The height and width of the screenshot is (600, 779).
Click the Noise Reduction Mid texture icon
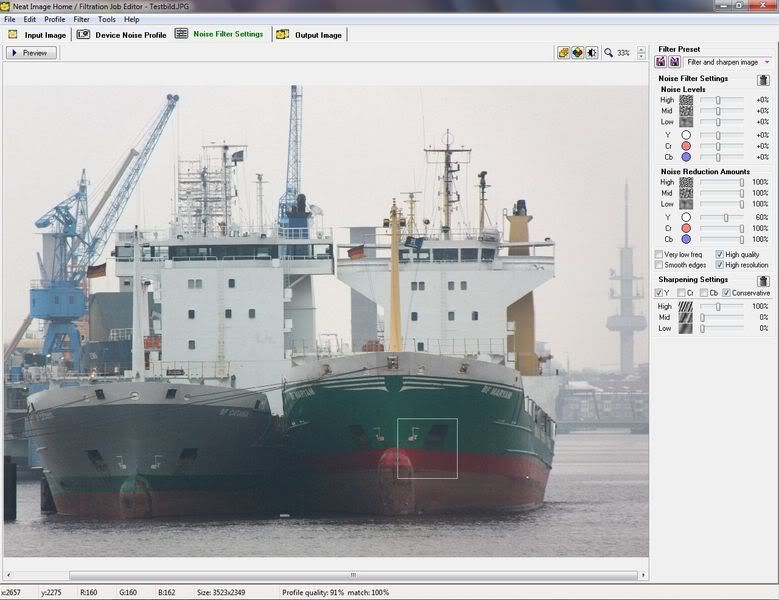coord(686,193)
